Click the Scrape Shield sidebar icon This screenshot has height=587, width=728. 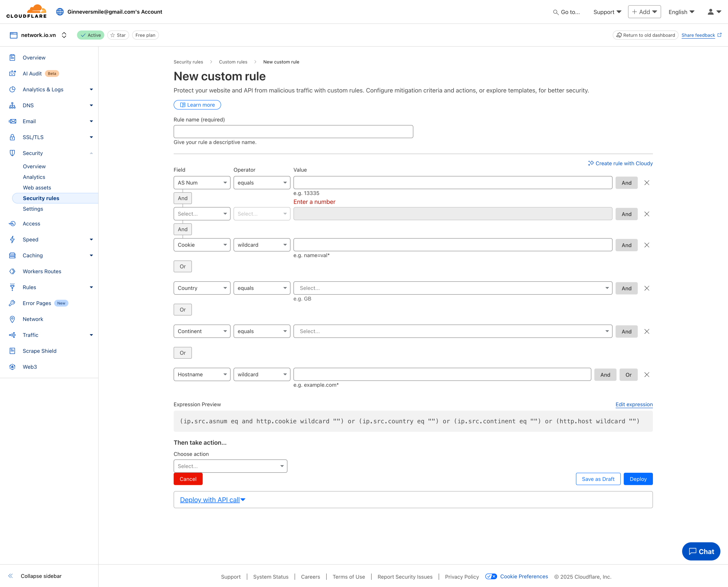(x=13, y=351)
